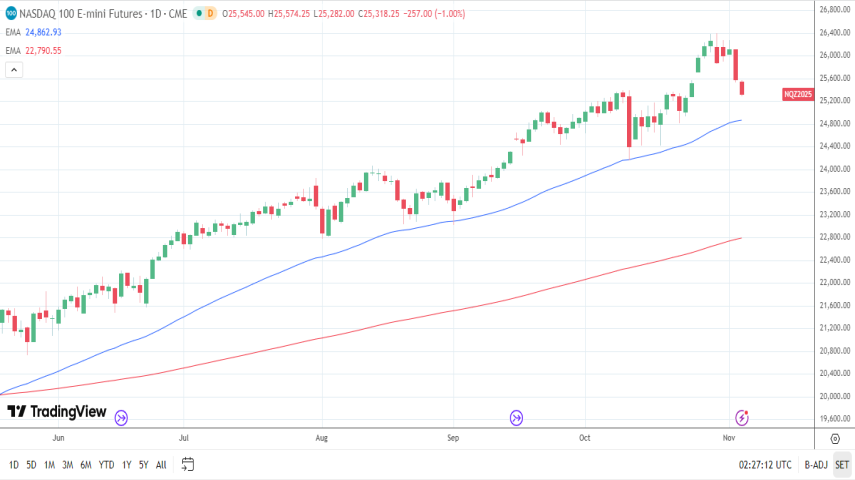Select the 1M time range
Image resolution: width=855 pixels, height=480 pixels.
(49, 465)
